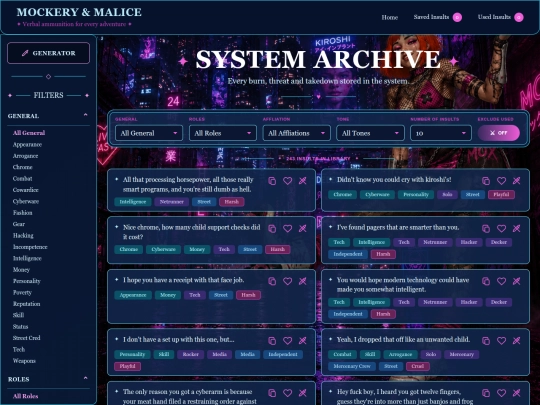Image resolution: width=540 pixels, height=405 pixels.
Task: Favorite the 'twelve fingers' insult
Action: coord(501,393)
